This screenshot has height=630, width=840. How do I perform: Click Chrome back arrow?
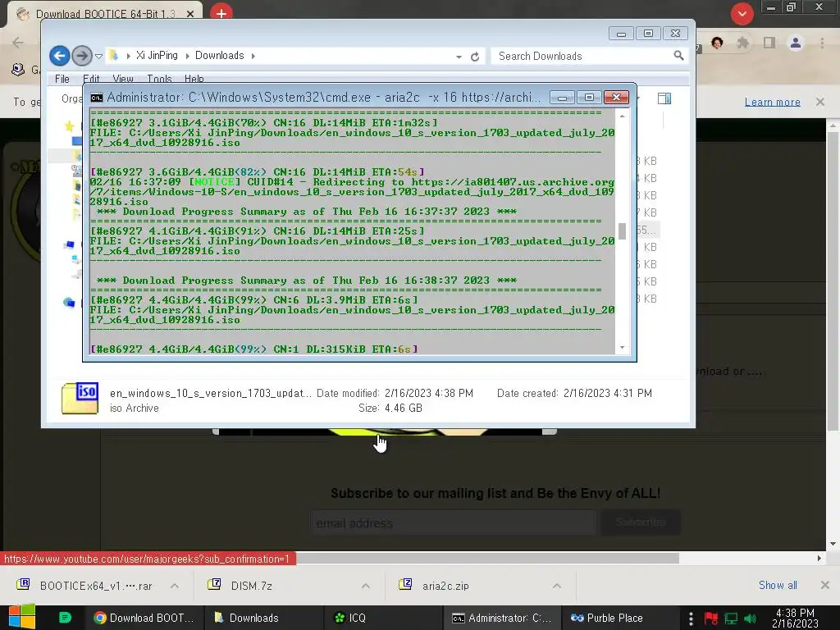pos(18,43)
